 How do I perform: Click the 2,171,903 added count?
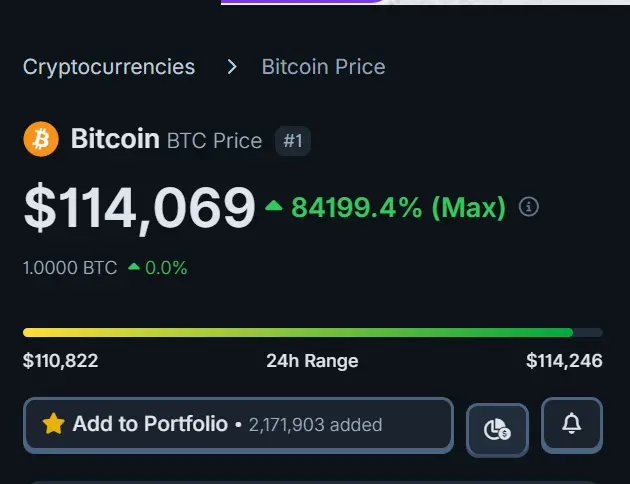315,425
